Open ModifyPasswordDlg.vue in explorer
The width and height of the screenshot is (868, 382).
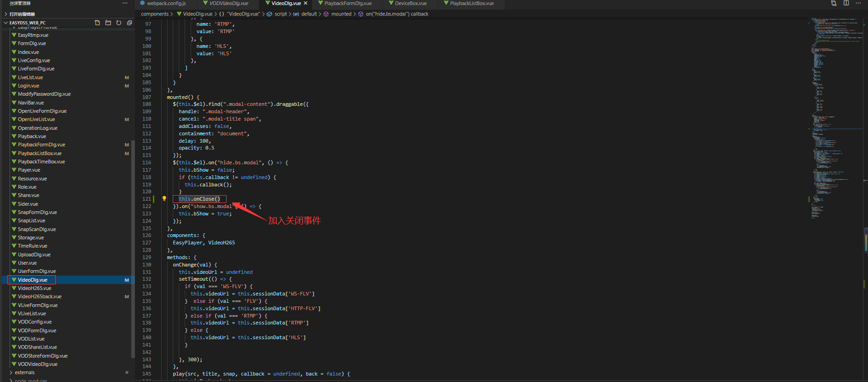pos(44,94)
